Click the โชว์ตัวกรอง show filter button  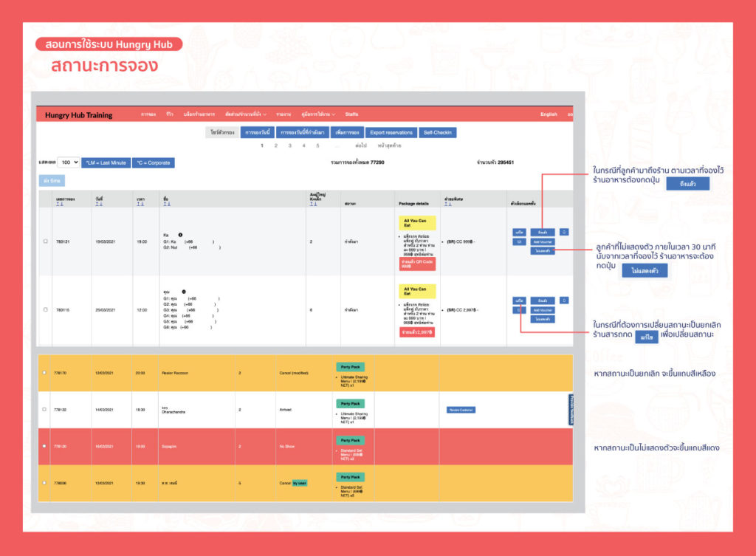222,133
